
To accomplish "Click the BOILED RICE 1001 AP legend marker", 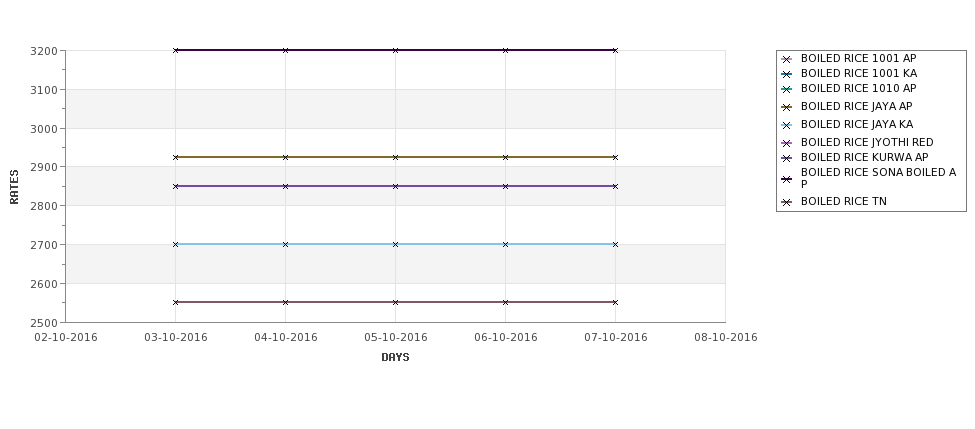I will click(x=787, y=60).
